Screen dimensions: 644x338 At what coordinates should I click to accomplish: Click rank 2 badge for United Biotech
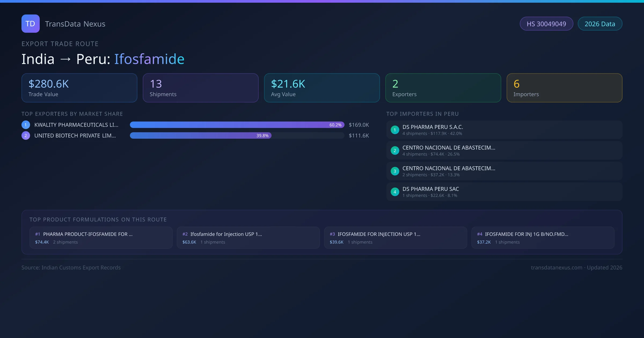pos(26,135)
